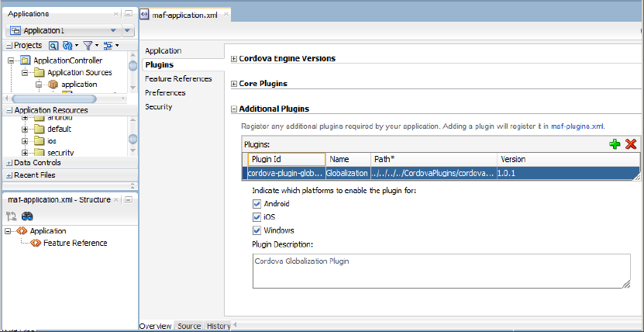Switch to the History editor tab

tap(218, 327)
